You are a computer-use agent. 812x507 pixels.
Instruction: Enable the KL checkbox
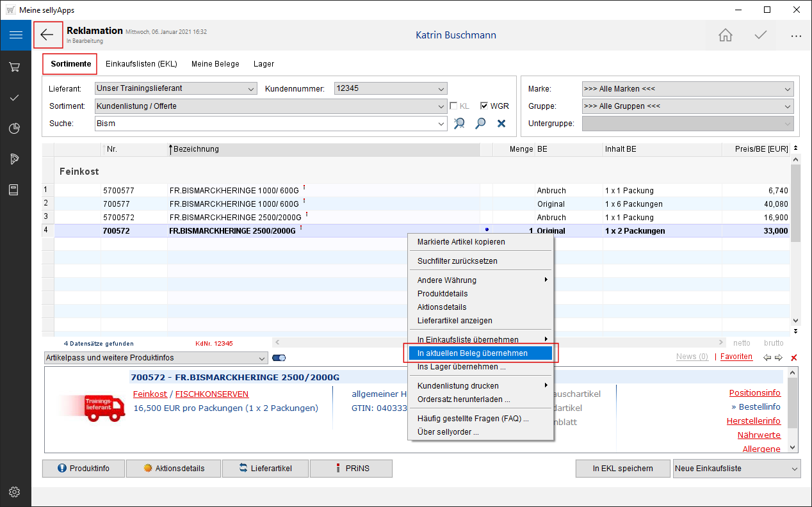pyautogui.click(x=453, y=106)
